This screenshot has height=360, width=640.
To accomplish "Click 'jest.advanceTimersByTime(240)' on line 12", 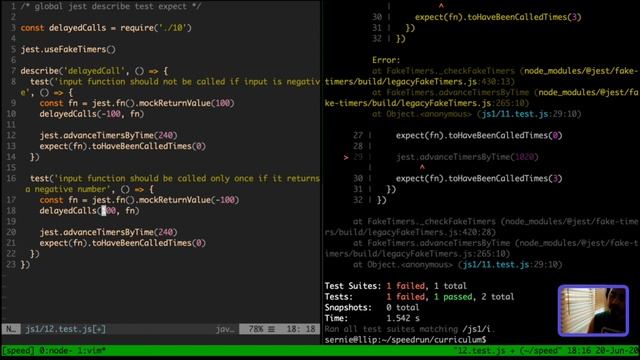I will point(109,136).
